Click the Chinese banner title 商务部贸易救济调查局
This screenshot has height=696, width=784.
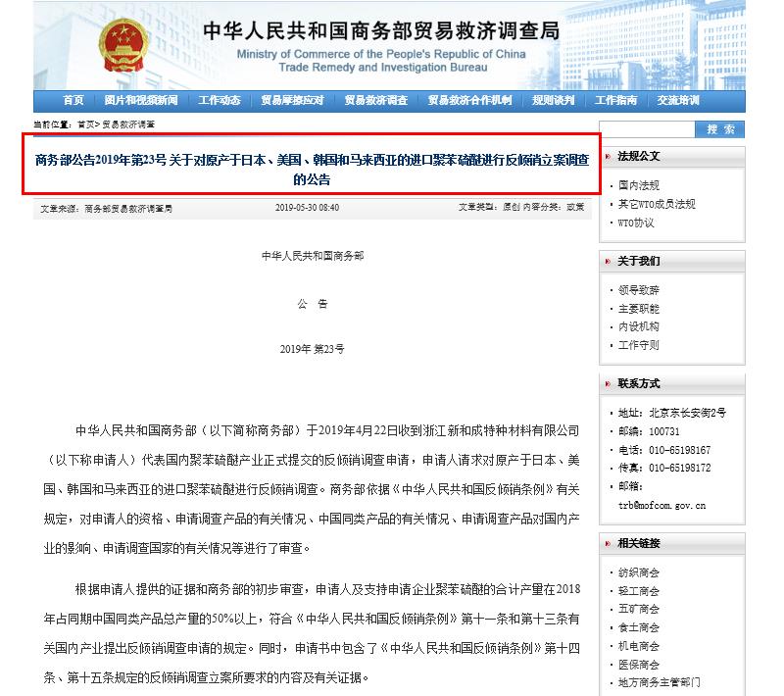(x=381, y=31)
